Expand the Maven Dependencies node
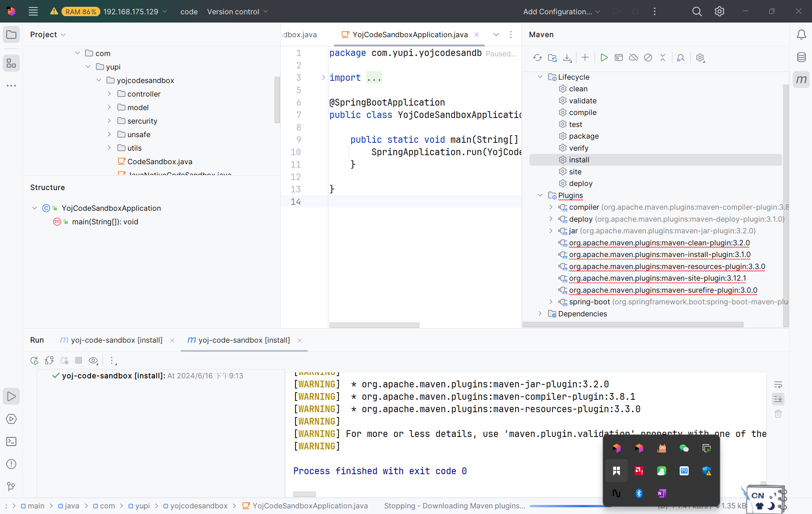 pyautogui.click(x=540, y=314)
